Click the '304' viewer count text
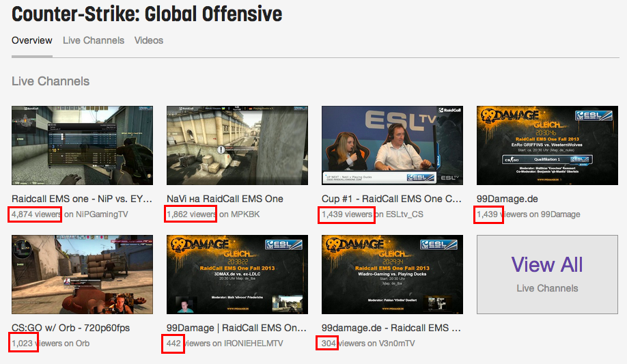This screenshot has height=364, width=627. tap(329, 344)
